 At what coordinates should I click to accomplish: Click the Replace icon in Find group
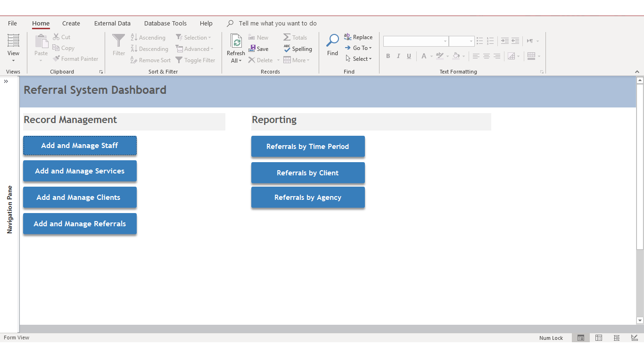pos(348,37)
